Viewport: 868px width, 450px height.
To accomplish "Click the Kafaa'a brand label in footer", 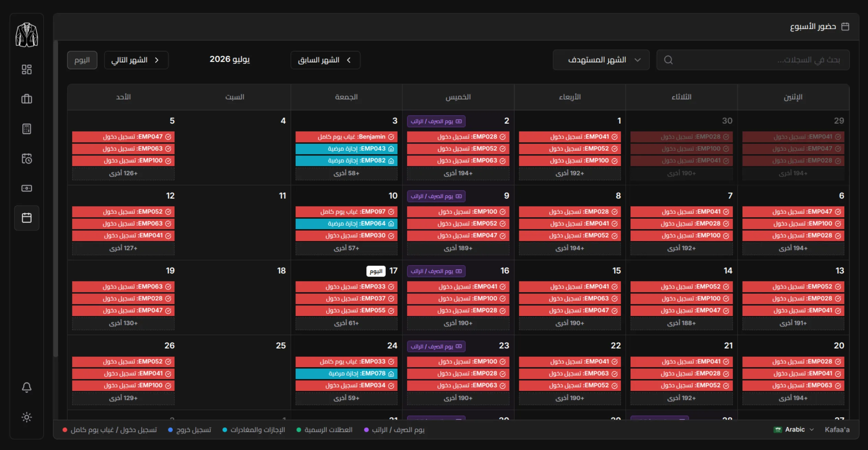I will tap(837, 429).
